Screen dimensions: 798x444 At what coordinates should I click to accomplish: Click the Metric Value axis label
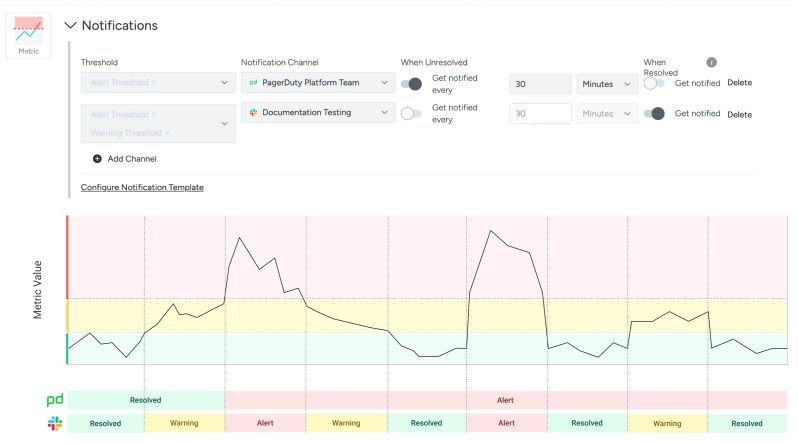37,290
